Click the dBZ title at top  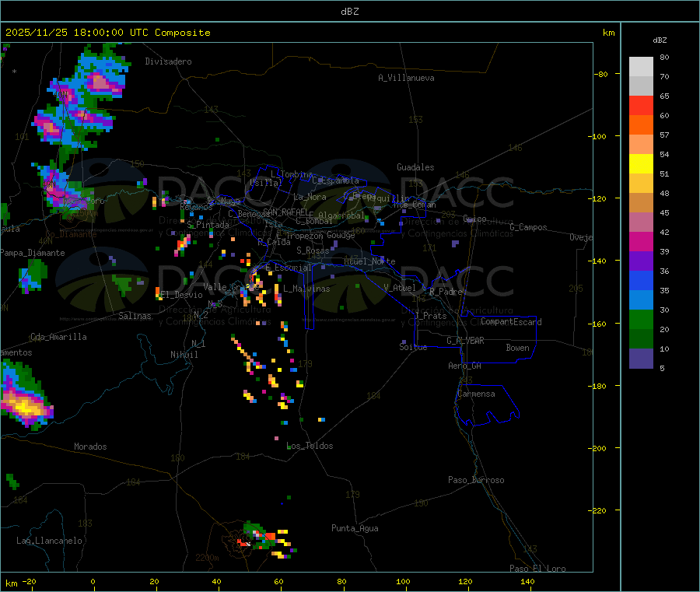pos(349,12)
